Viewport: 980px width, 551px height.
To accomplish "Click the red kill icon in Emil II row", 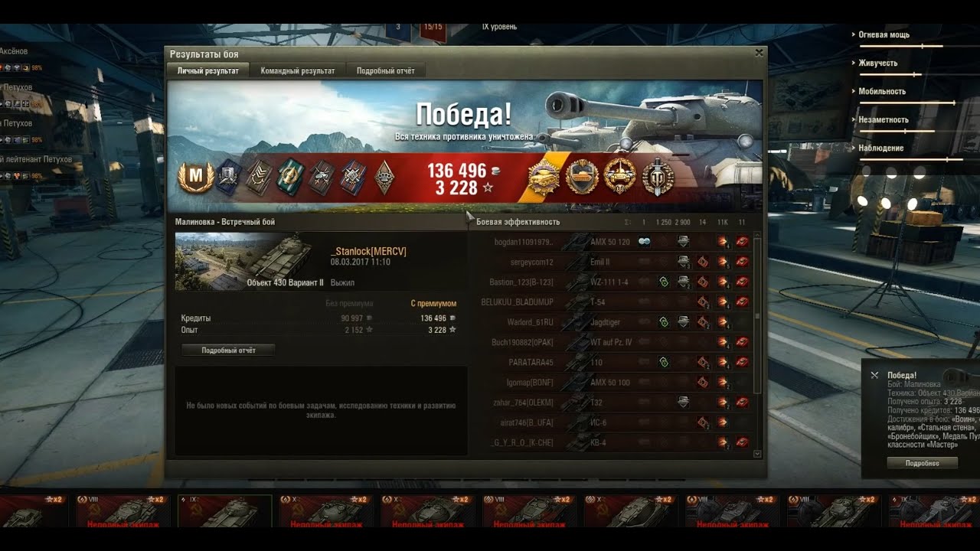I will click(742, 262).
